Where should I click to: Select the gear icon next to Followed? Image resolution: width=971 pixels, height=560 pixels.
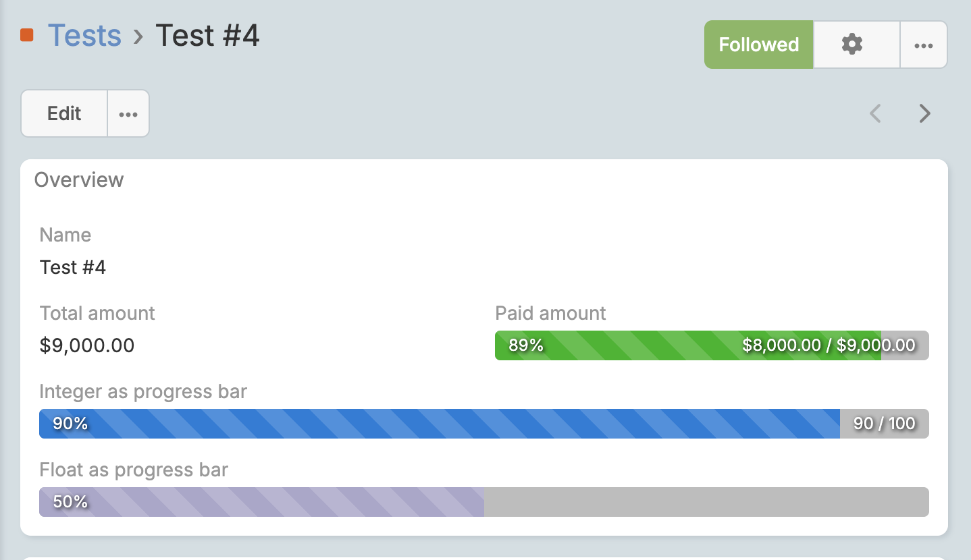point(852,45)
